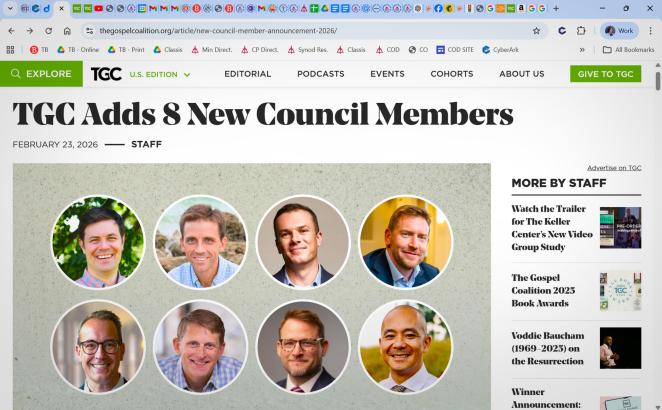Viewport: 662px width, 410px height.
Task: Open the tab search dropdown arrow
Action: point(10,8)
